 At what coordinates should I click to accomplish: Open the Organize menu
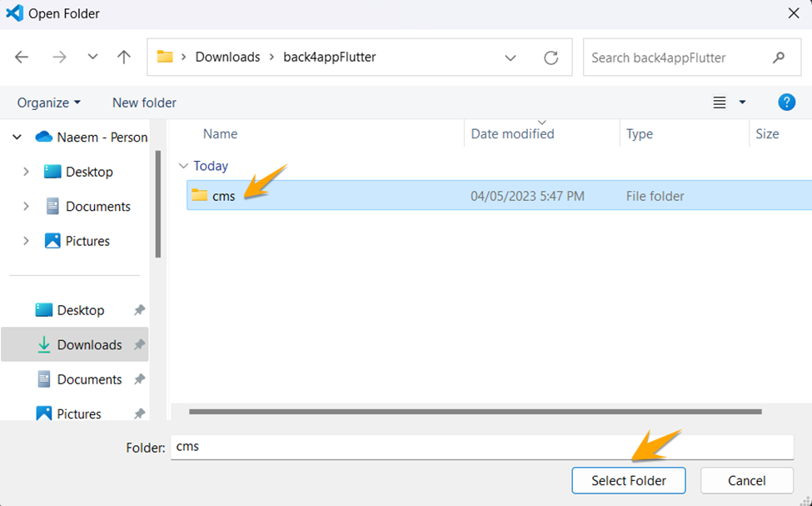[48, 102]
